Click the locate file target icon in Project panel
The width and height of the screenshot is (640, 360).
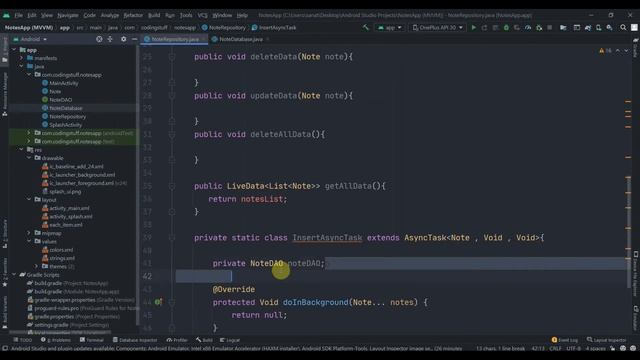[x=99, y=39]
